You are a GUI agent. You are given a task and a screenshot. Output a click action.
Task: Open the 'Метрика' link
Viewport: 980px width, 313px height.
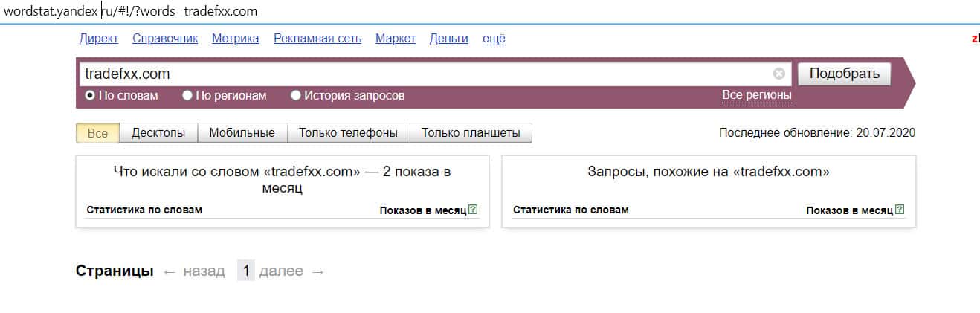(235, 39)
